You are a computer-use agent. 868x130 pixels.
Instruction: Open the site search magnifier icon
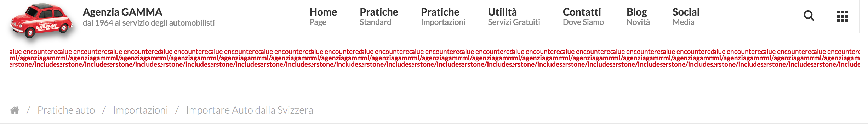click(x=809, y=16)
